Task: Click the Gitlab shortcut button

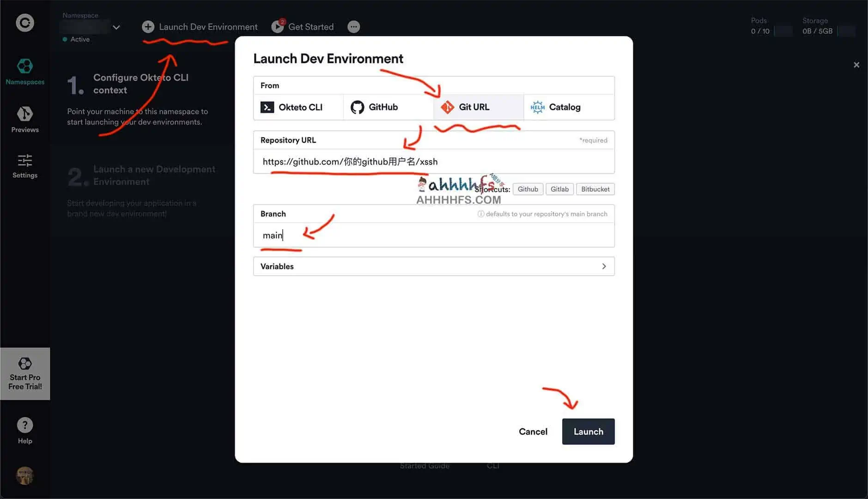Action: pyautogui.click(x=559, y=189)
